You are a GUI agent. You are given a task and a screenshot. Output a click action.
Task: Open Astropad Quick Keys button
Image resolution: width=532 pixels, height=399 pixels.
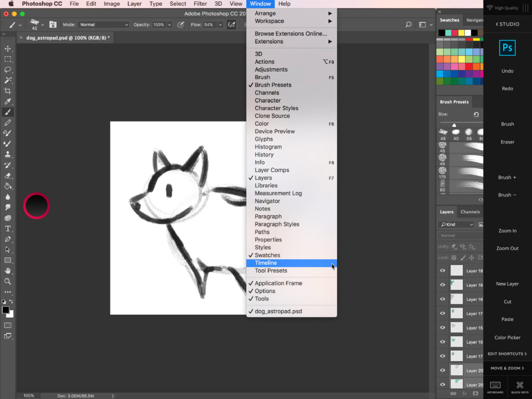(x=520, y=387)
